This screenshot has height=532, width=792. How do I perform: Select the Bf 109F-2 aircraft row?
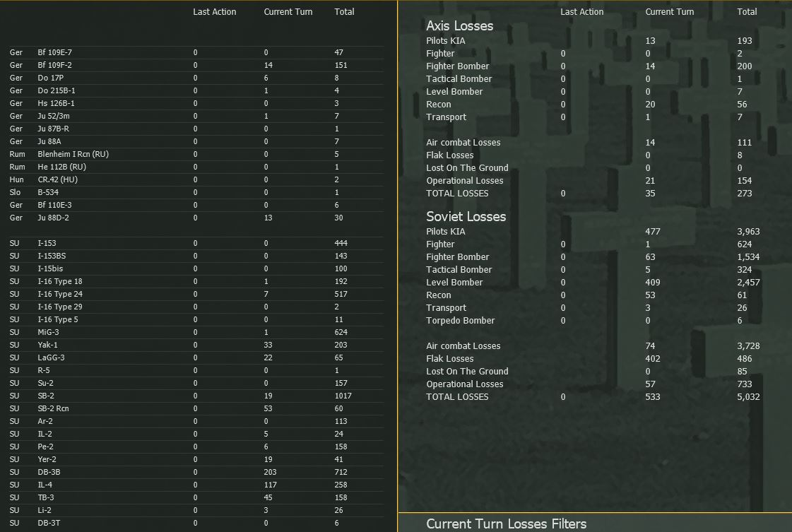(x=57, y=65)
